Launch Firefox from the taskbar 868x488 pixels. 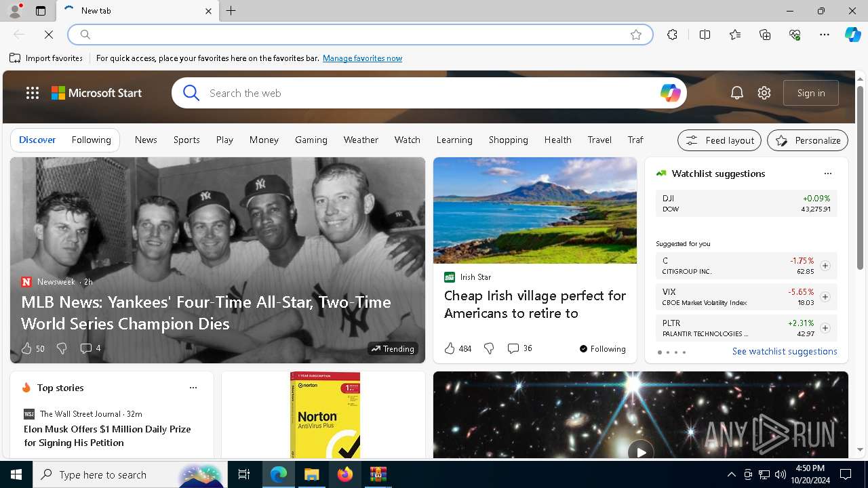click(344, 474)
